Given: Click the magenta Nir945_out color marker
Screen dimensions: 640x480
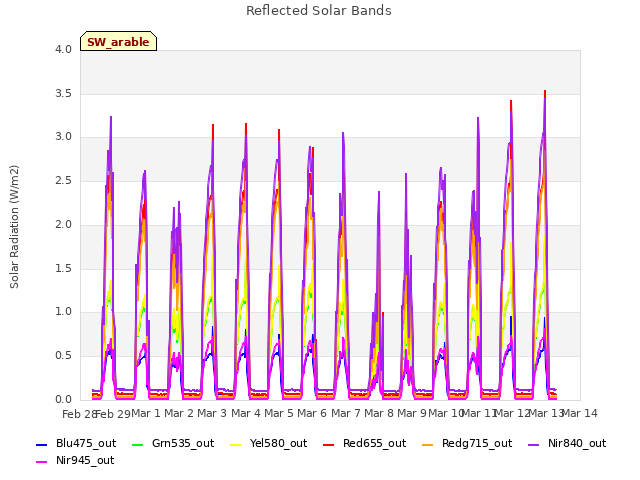Looking at the screenshot, I should coord(42,462).
